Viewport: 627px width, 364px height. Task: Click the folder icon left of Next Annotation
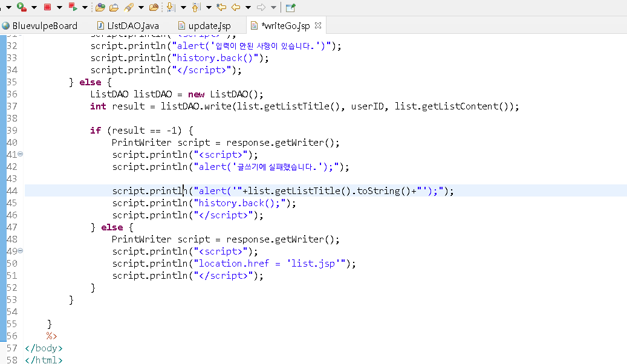tap(154, 7)
